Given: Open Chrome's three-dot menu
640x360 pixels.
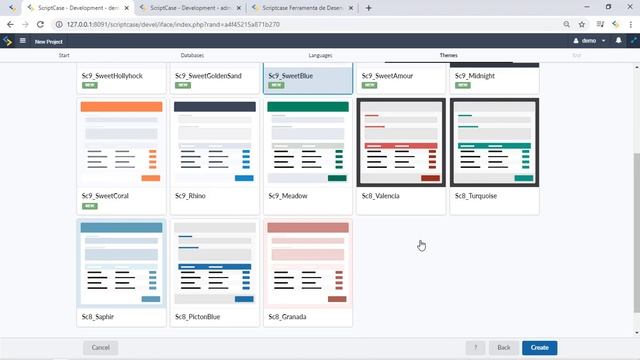Looking at the screenshot, I should pos(631,24).
